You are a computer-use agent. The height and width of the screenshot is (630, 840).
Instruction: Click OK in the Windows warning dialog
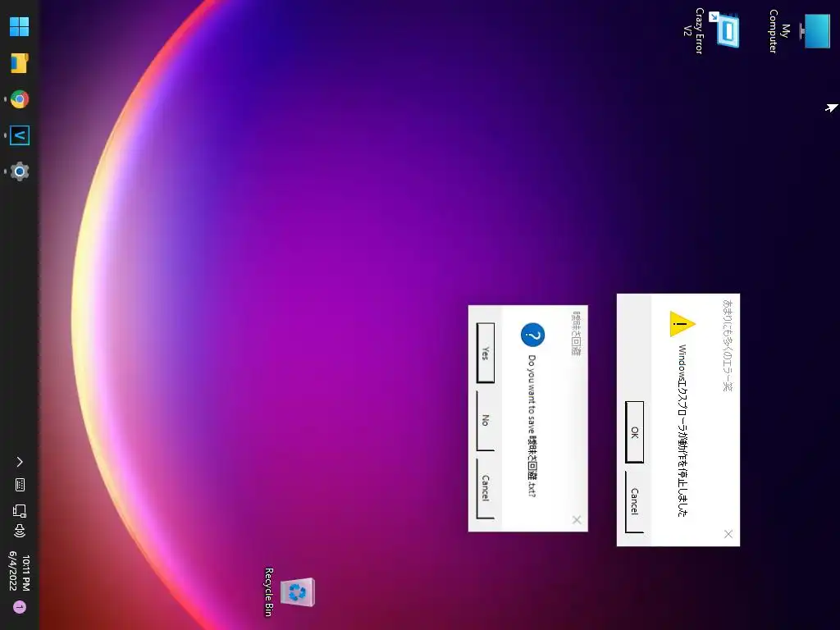point(634,432)
